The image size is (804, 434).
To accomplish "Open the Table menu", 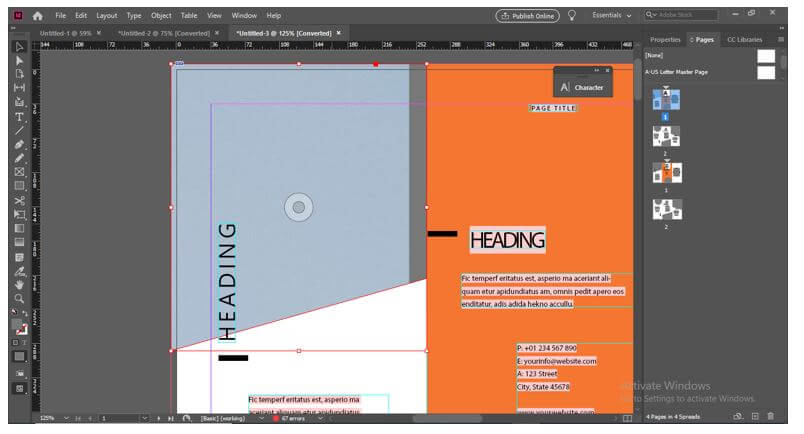I will (189, 16).
